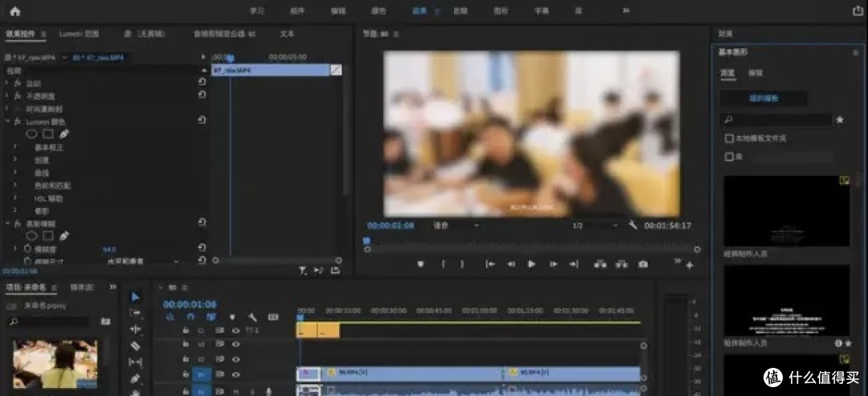Pick pen mask tool under 高斯模糊
This screenshot has width=868, height=396.
pyautogui.click(x=64, y=235)
